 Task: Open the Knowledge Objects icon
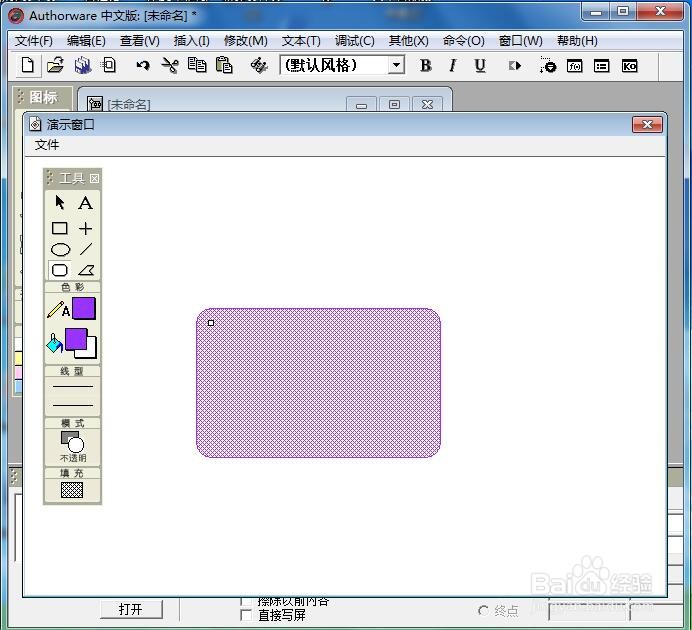tap(629, 66)
